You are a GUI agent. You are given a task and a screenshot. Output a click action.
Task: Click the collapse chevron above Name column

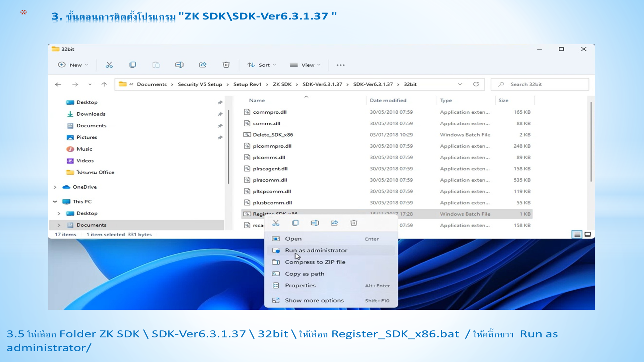pos(306,97)
